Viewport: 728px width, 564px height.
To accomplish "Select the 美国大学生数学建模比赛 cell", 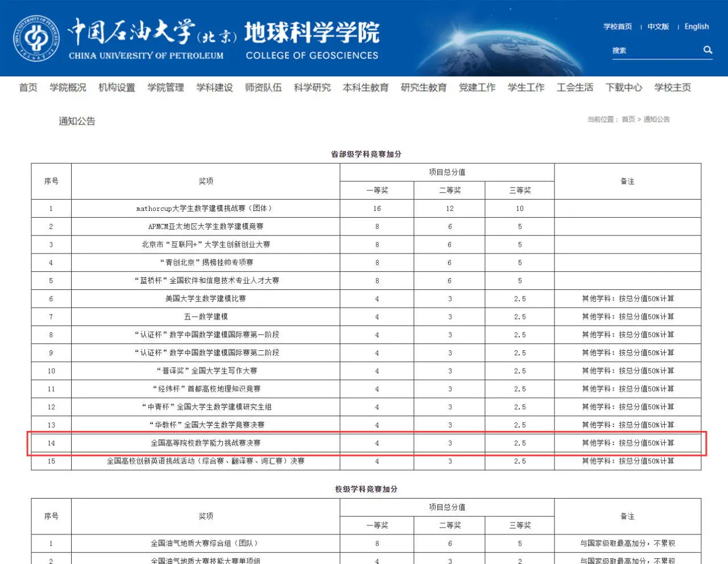I will point(206,298).
